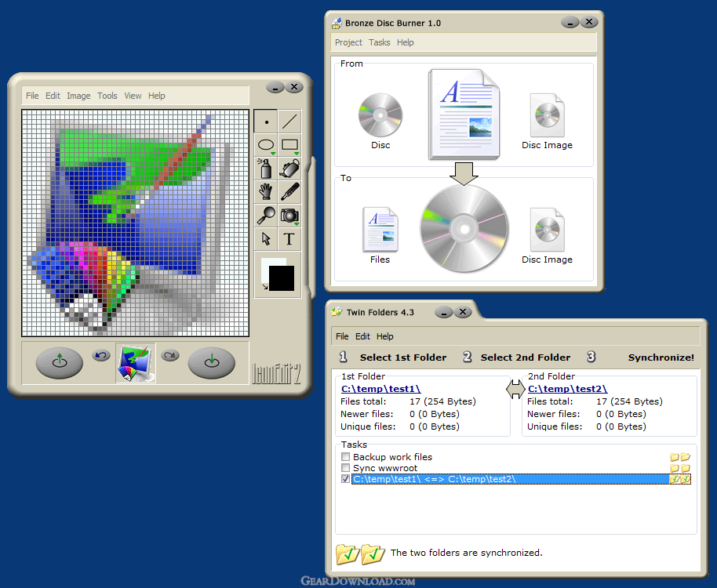Select the Spray can tool
This screenshot has width=717, height=588.
coord(266,169)
